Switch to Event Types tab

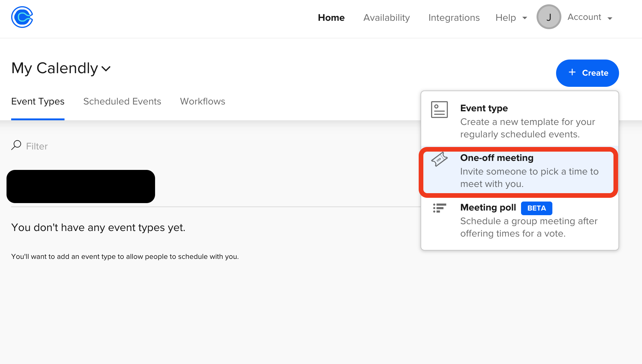tap(38, 101)
